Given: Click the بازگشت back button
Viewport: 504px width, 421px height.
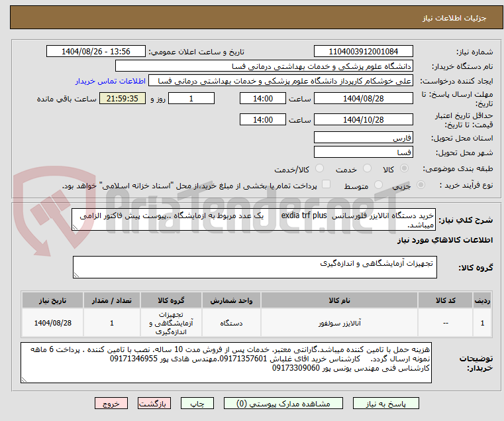Looking at the screenshot, I should coord(154,403).
